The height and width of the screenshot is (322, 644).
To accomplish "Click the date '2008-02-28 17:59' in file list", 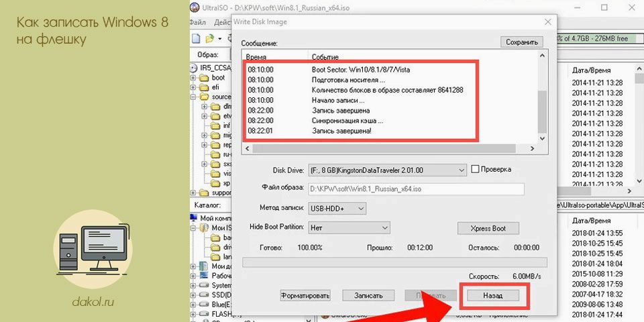I will [597, 284].
